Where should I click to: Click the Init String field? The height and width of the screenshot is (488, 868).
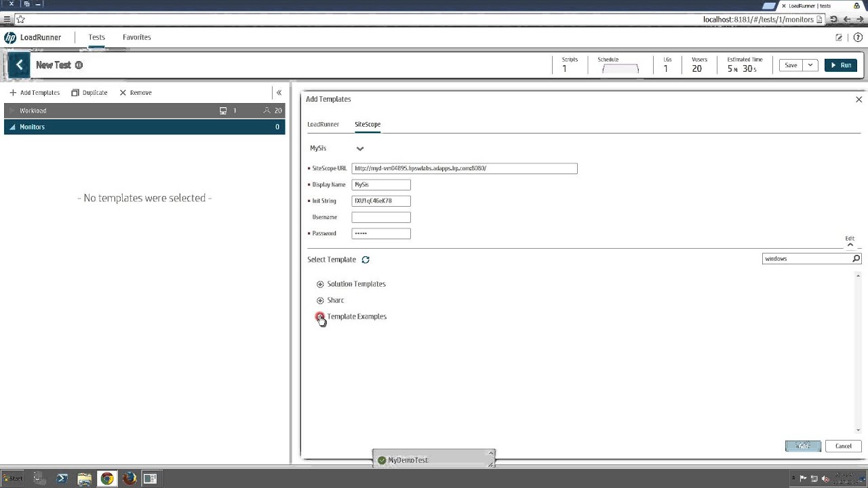coord(381,201)
